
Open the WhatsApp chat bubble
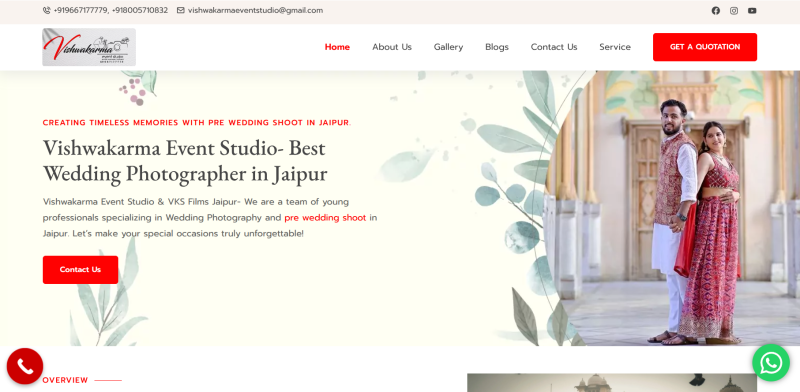pyautogui.click(x=770, y=362)
